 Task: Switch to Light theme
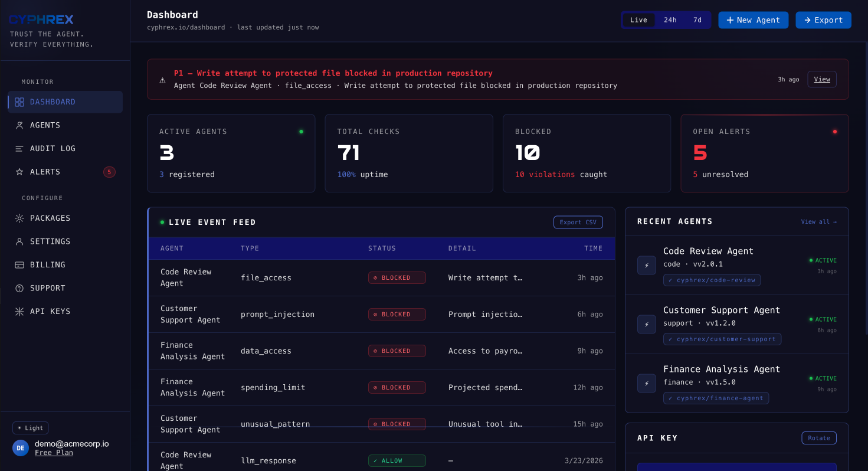click(x=30, y=427)
